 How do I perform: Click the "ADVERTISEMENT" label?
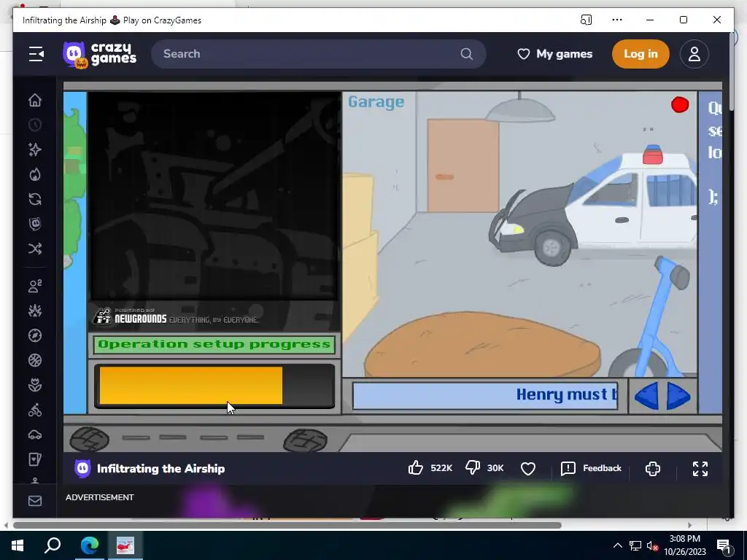pos(99,497)
